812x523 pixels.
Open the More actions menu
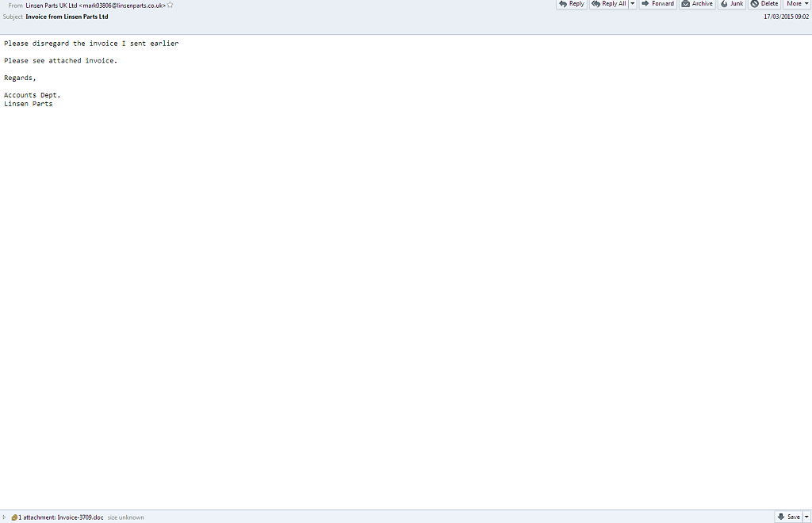click(797, 4)
